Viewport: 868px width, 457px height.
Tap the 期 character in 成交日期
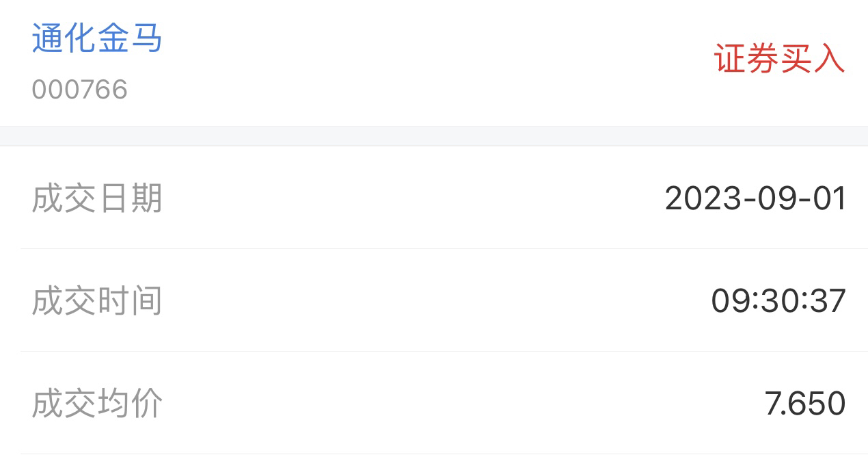coord(146,199)
